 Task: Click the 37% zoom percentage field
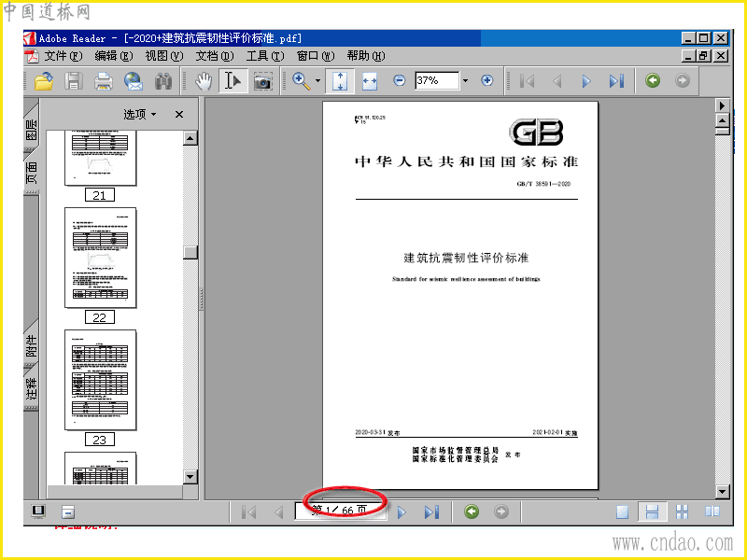(x=437, y=80)
